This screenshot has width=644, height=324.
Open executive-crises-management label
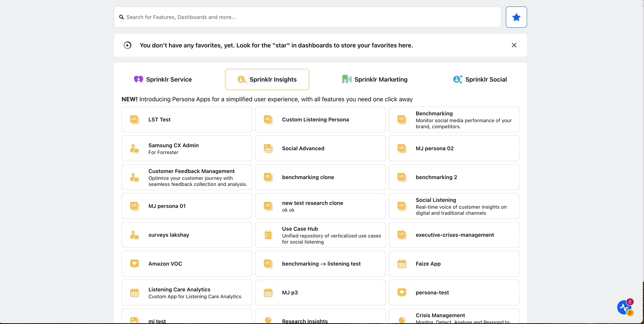(x=455, y=235)
